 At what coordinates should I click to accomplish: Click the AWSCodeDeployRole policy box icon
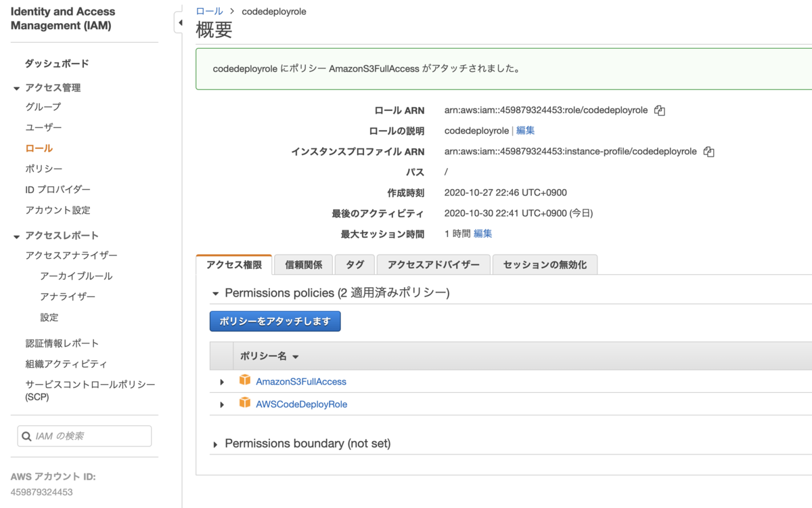point(245,403)
